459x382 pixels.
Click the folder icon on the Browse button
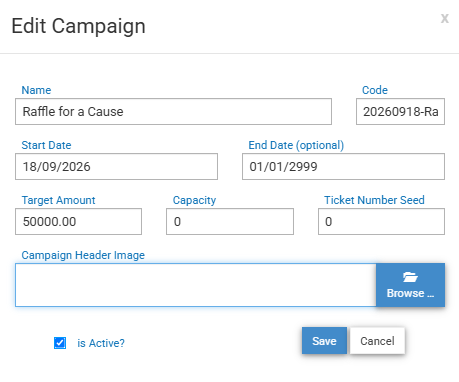[410, 277]
